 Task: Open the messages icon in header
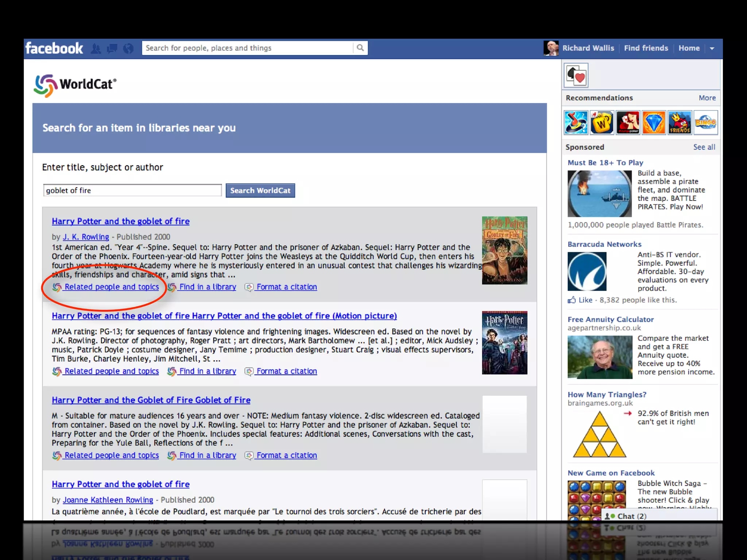coord(112,48)
